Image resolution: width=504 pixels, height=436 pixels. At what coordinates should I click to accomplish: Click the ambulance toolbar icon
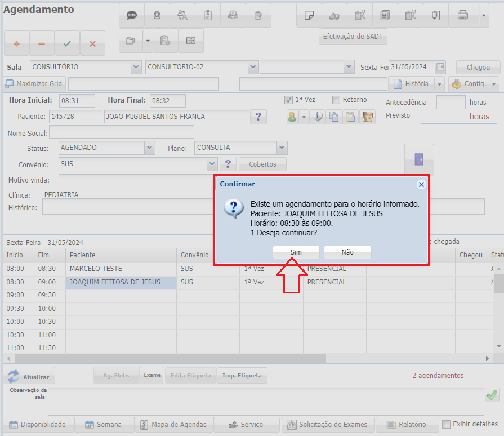click(334, 15)
